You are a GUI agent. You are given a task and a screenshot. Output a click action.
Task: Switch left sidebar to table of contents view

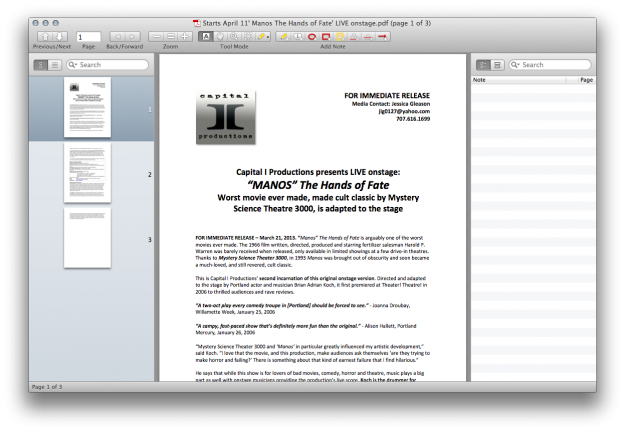click(x=55, y=65)
